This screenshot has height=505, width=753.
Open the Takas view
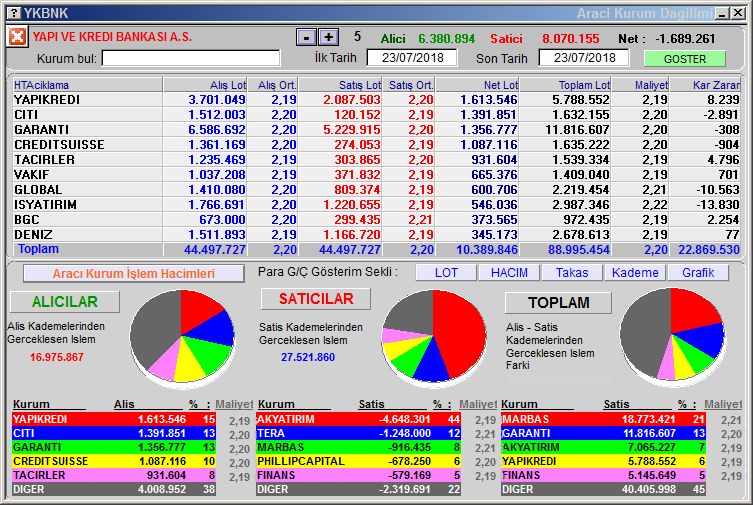pyautogui.click(x=572, y=273)
